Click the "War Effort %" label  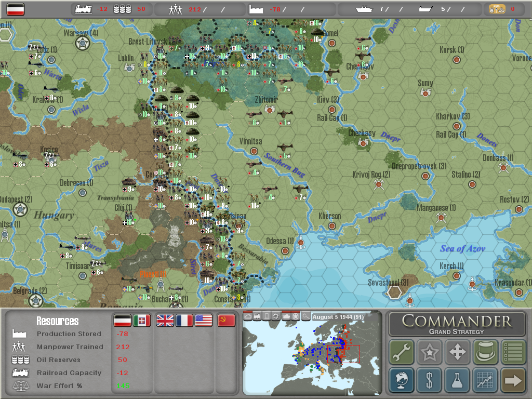pyautogui.click(x=59, y=386)
